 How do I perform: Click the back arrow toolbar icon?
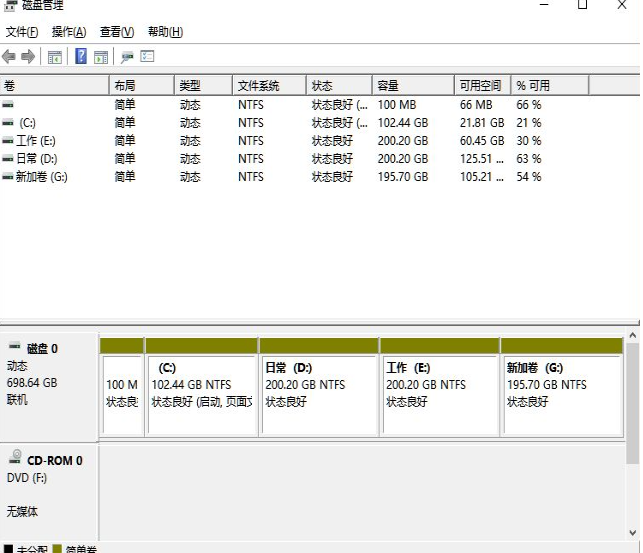point(9,57)
